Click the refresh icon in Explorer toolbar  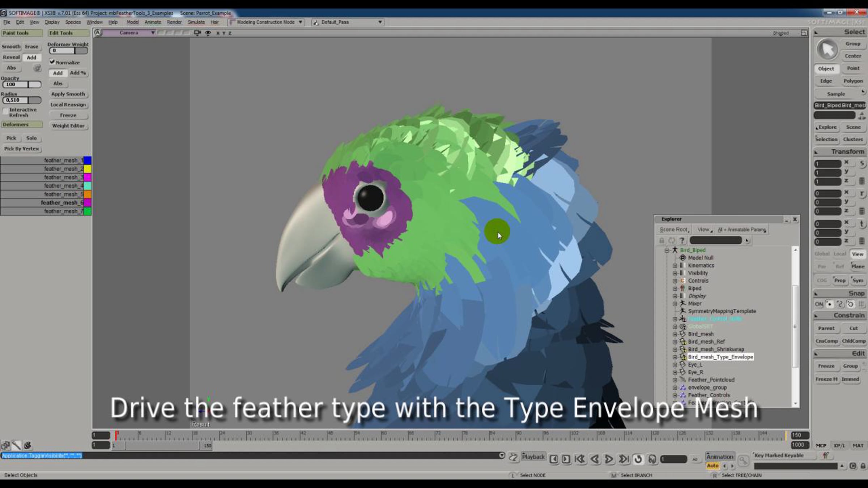[672, 240]
